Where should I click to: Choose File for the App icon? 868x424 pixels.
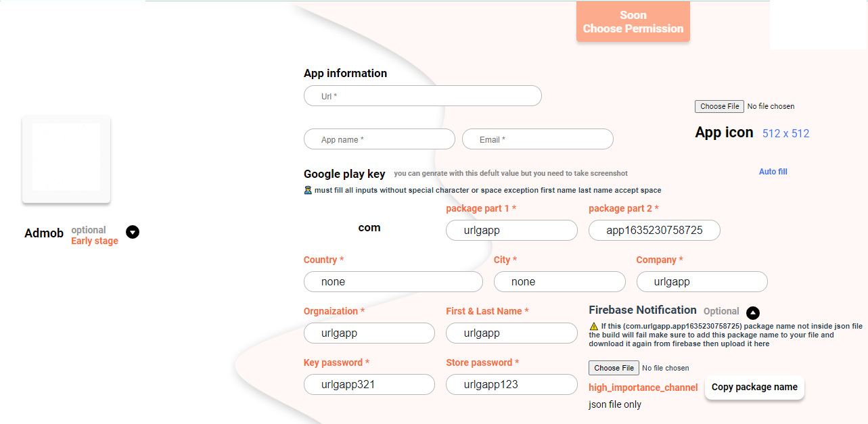(x=719, y=106)
